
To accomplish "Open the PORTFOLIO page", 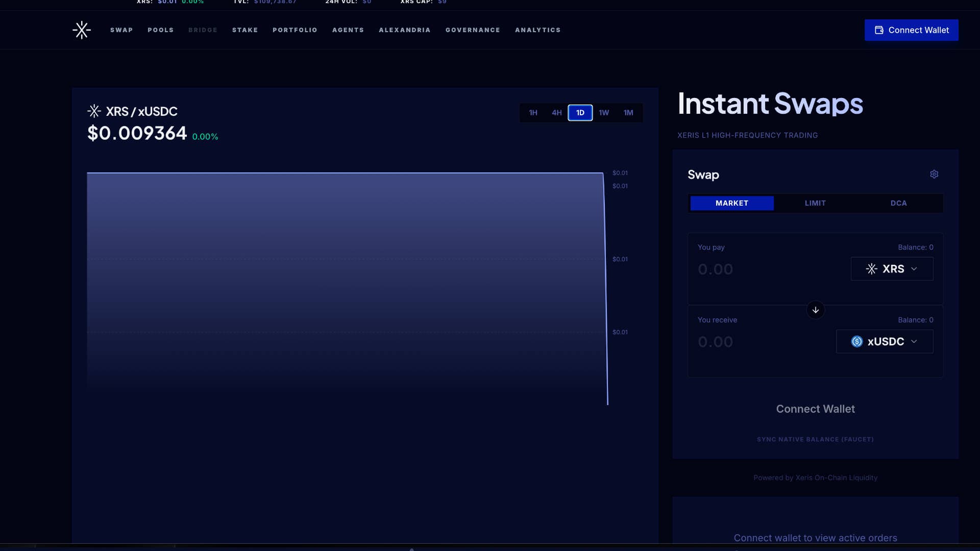I will click(x=295, y=30).
